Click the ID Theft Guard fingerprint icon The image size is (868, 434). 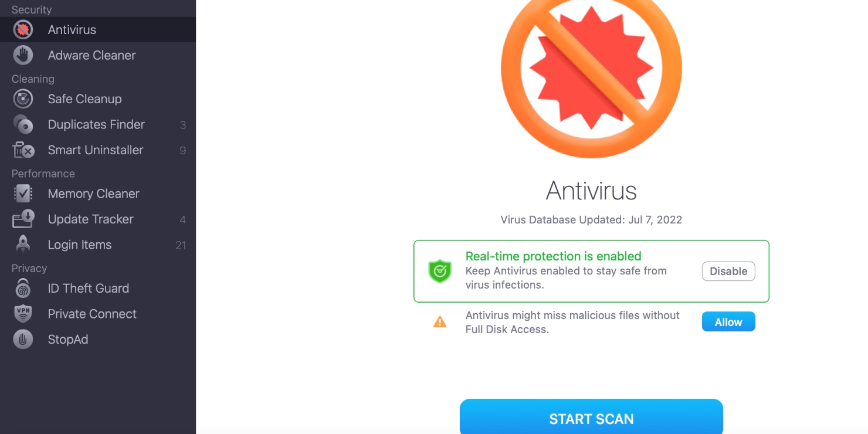click(x=23, y=289)
